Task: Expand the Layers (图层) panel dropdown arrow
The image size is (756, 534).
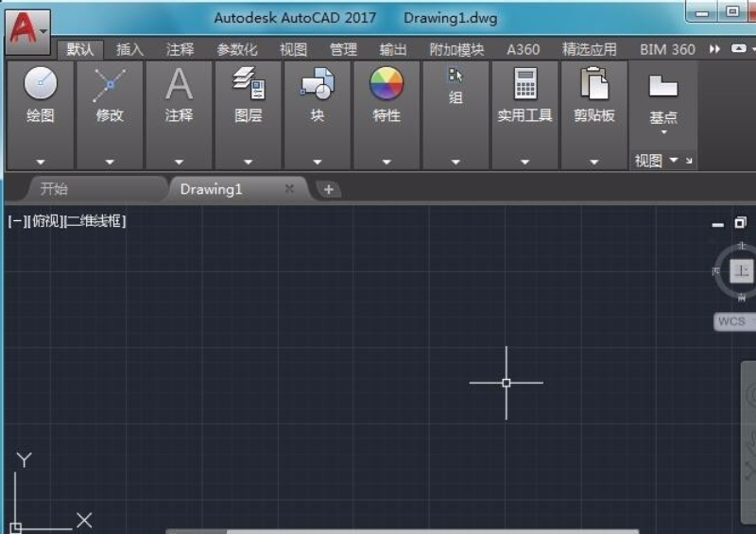Action: (x=249, y=162)
